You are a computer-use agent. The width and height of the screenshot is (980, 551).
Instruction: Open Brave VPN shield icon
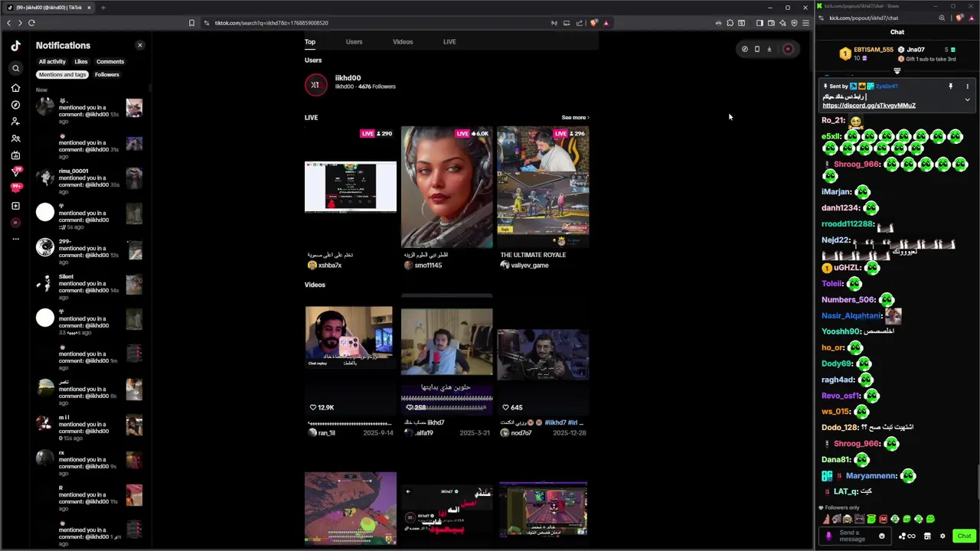(x=794, y=23)
